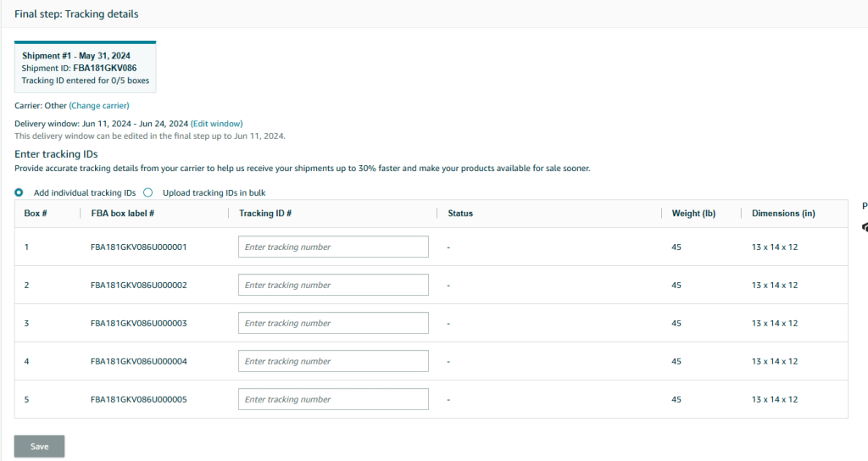This screenshot has height=461, width=868.
Task: Click the Change carrier link
Action: click(99, 106)
